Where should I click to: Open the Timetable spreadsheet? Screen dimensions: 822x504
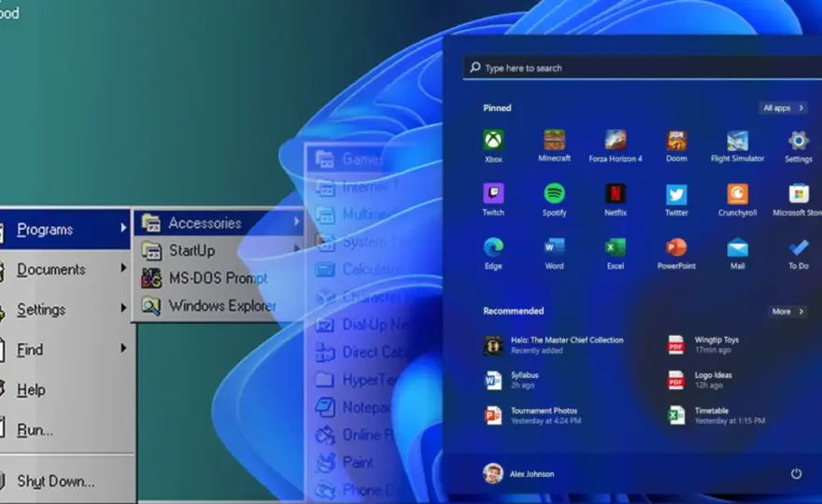coord(716,415)
